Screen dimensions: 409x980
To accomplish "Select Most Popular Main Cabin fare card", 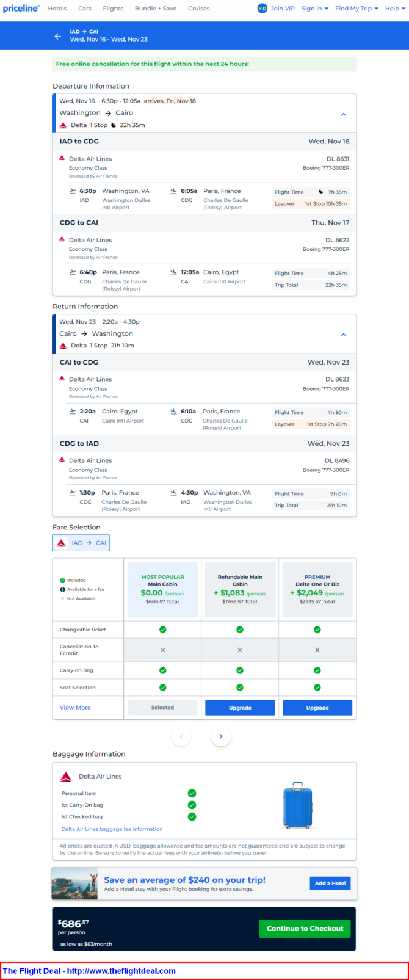I will tap(162, 589).
